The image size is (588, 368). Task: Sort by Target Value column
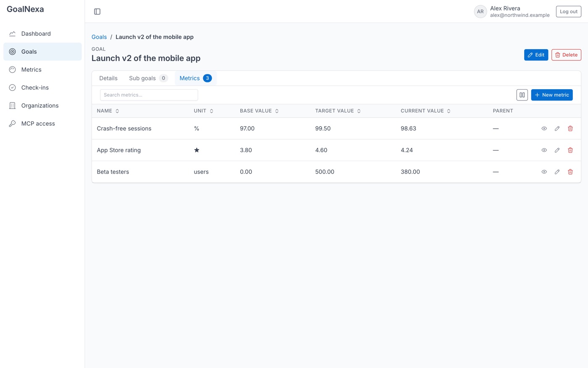[x=338, y=111]
